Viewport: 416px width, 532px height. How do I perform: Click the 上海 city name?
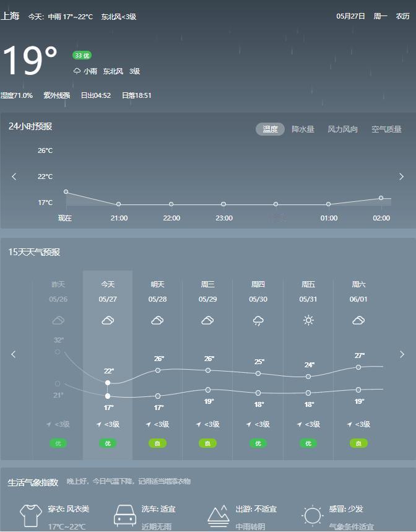[x=10, y=15]
